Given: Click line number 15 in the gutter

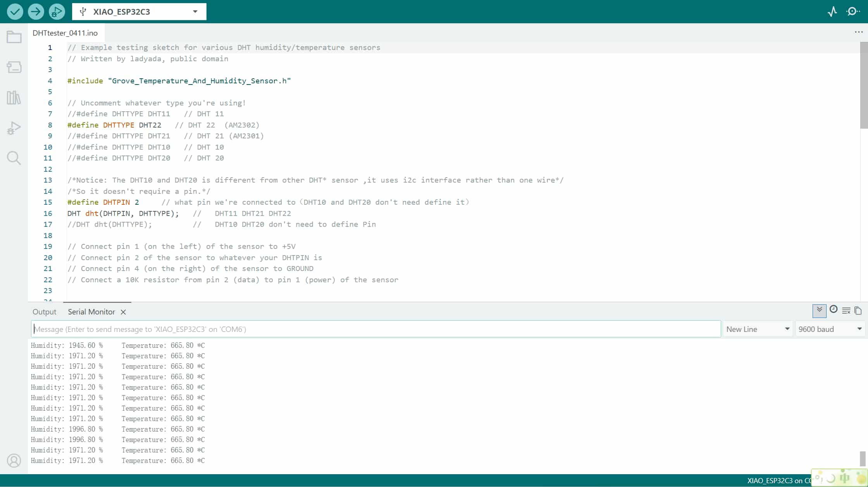Looking at the screenshot, I should pyautogui.click(x=48, y=202).
